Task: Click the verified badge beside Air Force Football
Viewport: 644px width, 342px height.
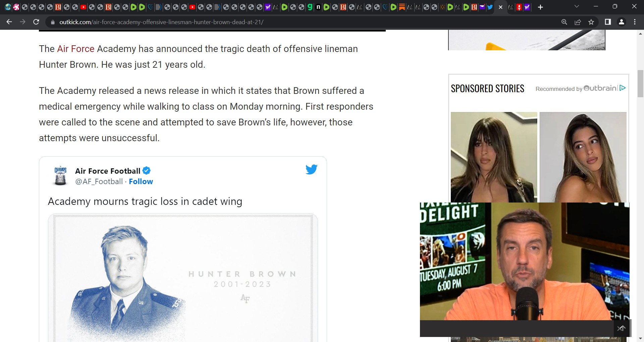Action: click(x=147, y=171)
